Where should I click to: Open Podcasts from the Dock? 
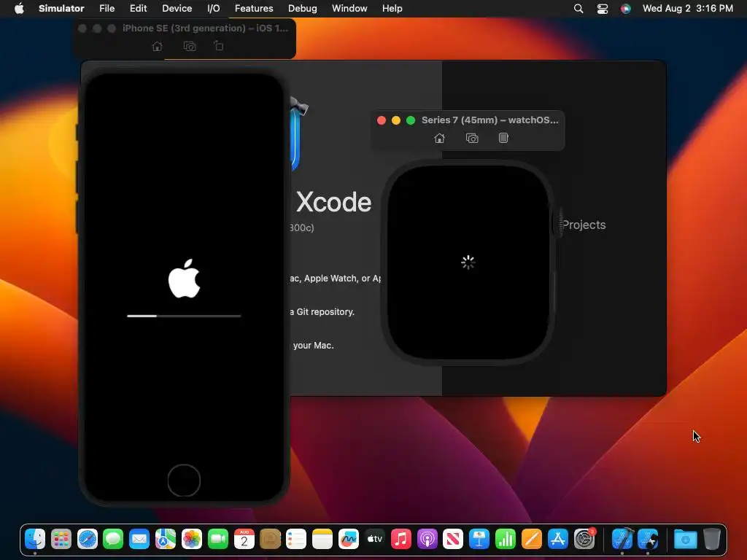[427, 539]
